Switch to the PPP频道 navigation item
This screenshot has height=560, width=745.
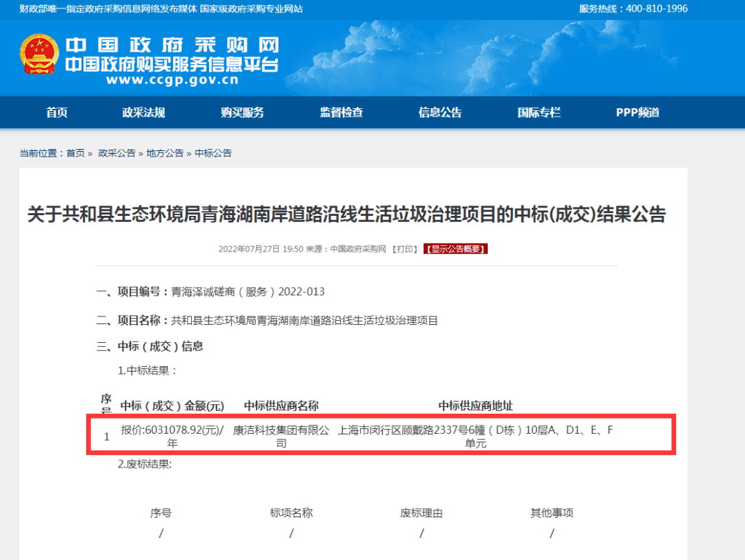[637, 112]
